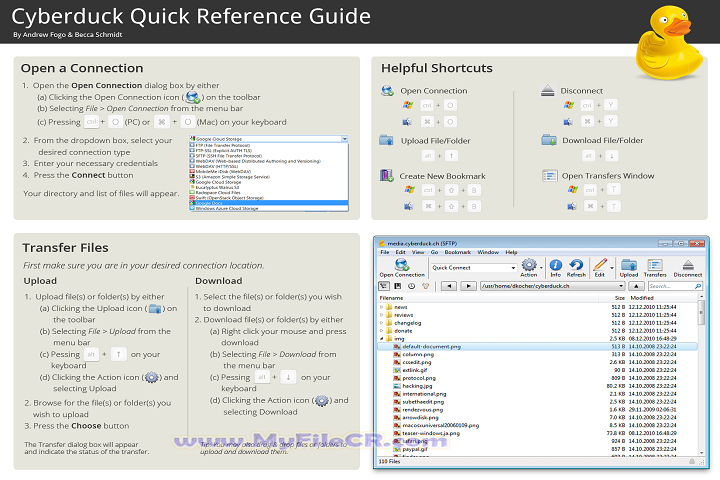Select the paypal.gif file row
Viewport: 720px width, 480px height.
[537, 449]
